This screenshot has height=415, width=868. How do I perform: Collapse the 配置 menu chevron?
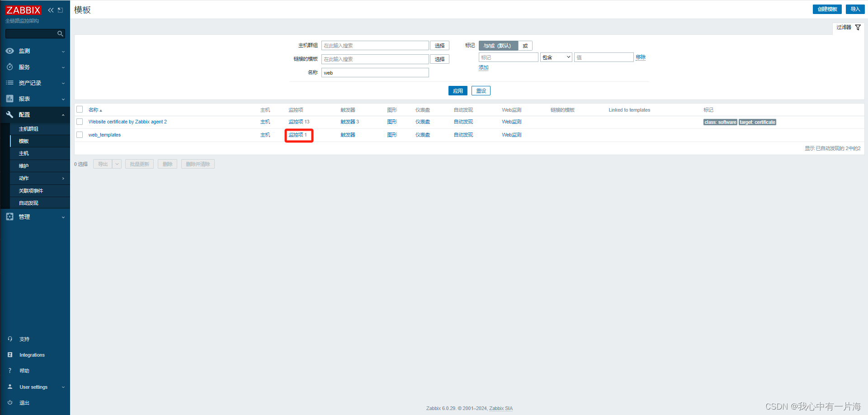pos(63,115)
